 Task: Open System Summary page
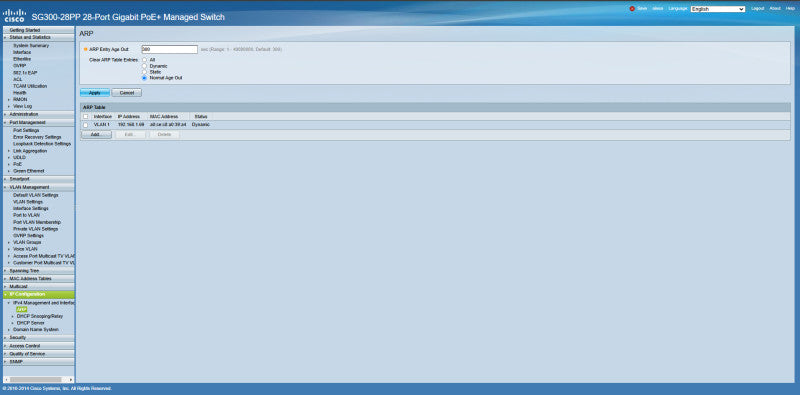(31, 45)
